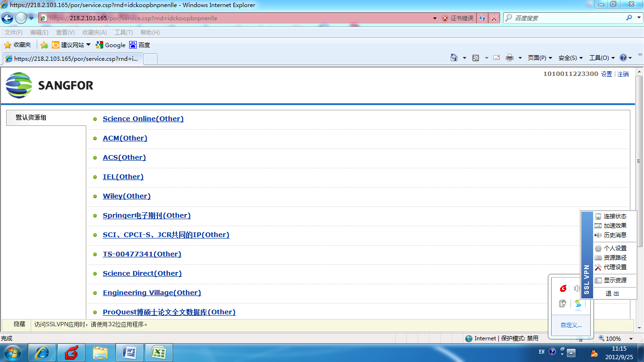The width and height of the screenshot is (644, 362).
Task: Click the SANGFOR logo
Action: point(50,85)
